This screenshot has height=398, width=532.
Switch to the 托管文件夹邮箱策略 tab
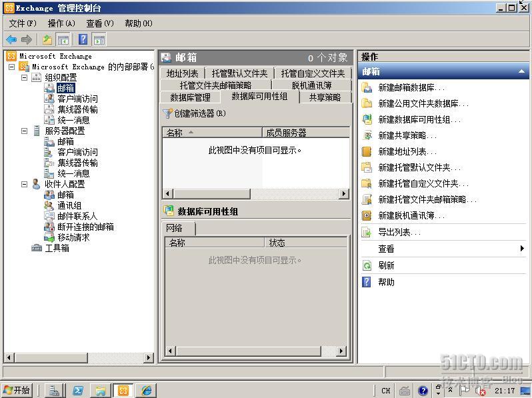(216, 85)
